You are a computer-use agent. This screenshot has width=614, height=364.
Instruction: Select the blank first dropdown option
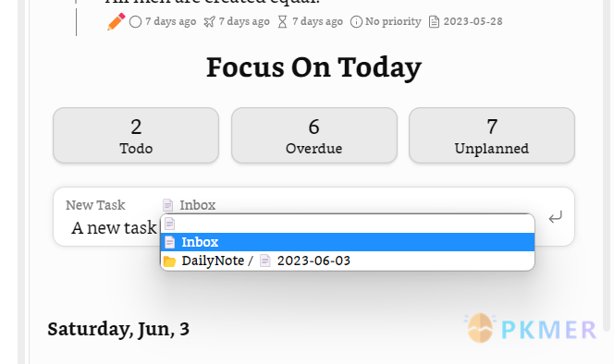click(348, 224)
